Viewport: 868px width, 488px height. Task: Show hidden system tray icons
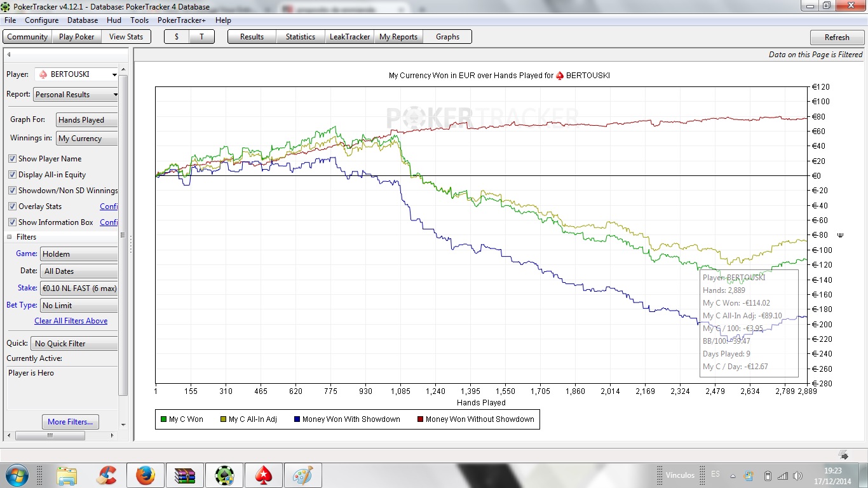pos(733,476)
